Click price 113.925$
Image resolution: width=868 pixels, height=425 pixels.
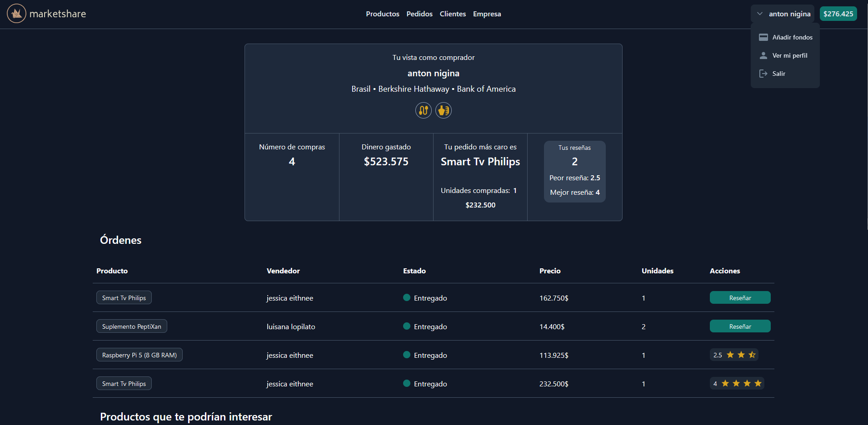[554, 355]
